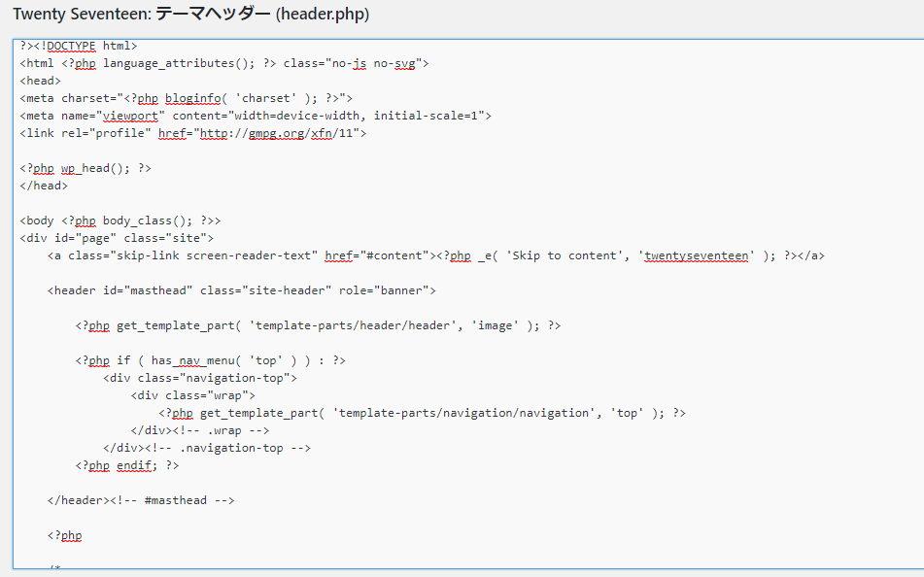Click the '</div><!-- .navigation-top -->' line
Viewport: 924px width, 577px height.
point(207,448)
